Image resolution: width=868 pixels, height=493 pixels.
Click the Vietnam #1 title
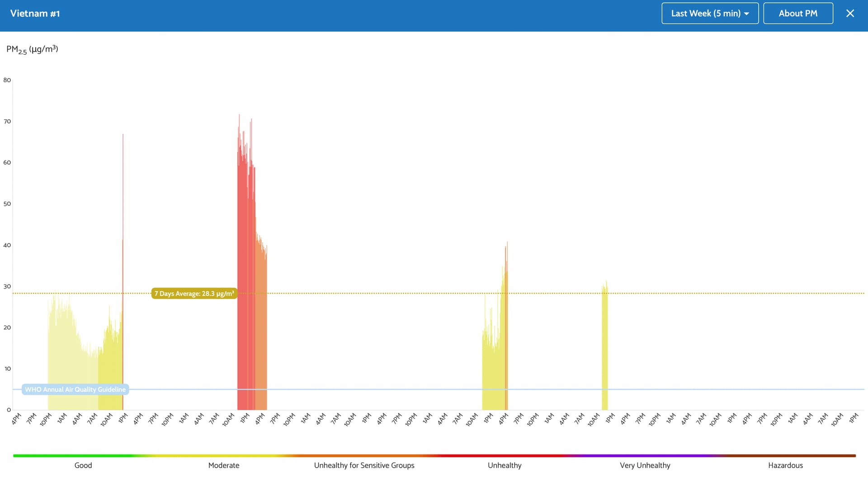click(x=35, y=14)
